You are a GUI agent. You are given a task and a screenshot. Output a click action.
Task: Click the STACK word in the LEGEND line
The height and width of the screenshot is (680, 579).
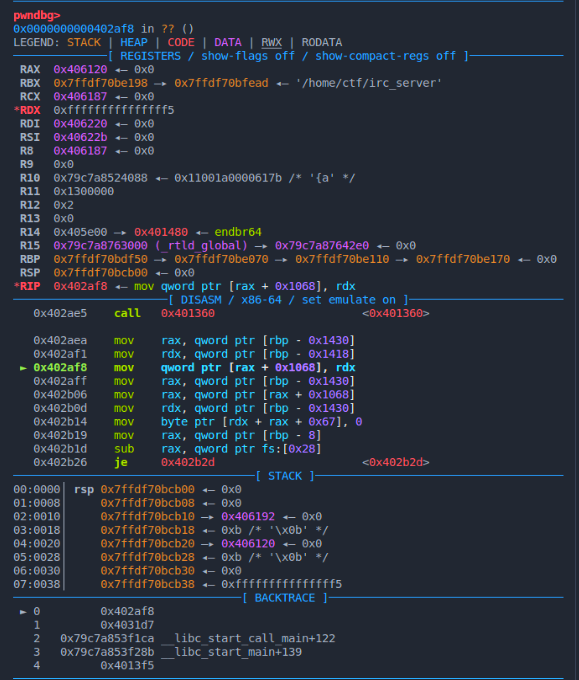tap(84, 42)
